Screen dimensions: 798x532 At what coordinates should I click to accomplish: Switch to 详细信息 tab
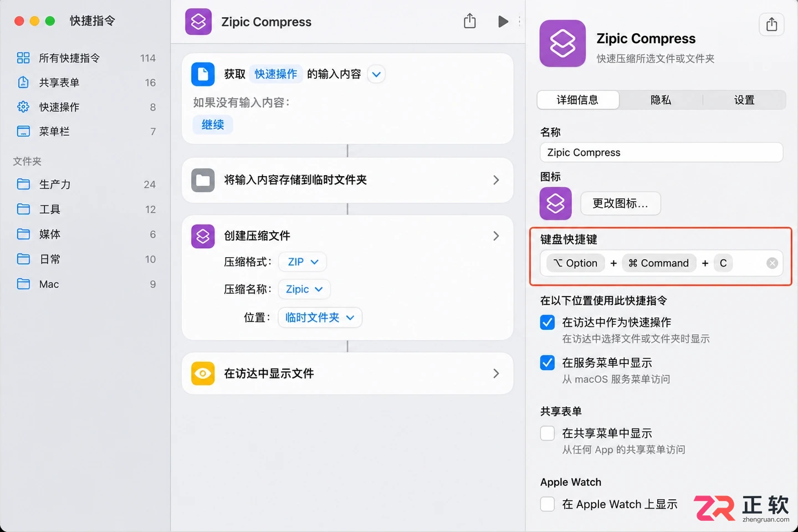[x=578, y=100]
